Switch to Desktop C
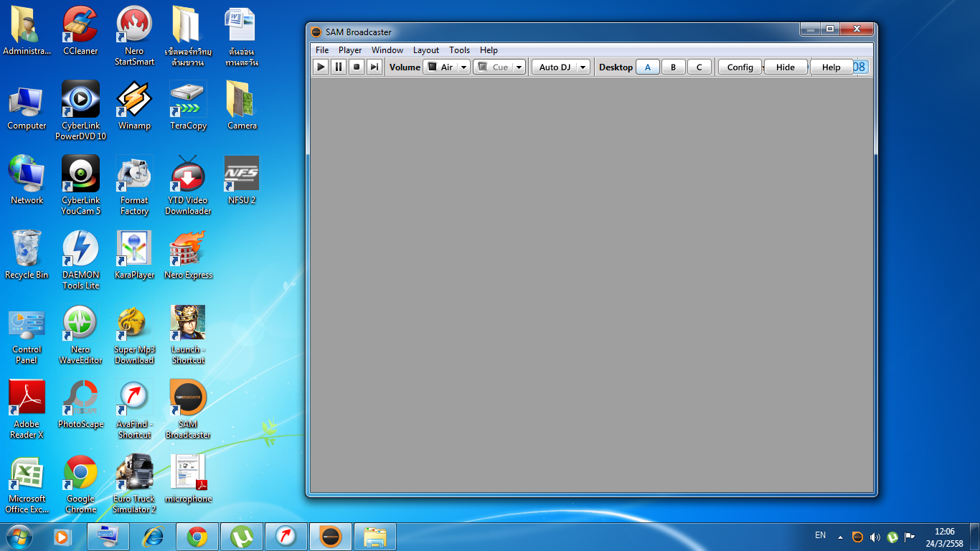Image resolution: width=980 pixels, height=551 pixels. (699, 67)
